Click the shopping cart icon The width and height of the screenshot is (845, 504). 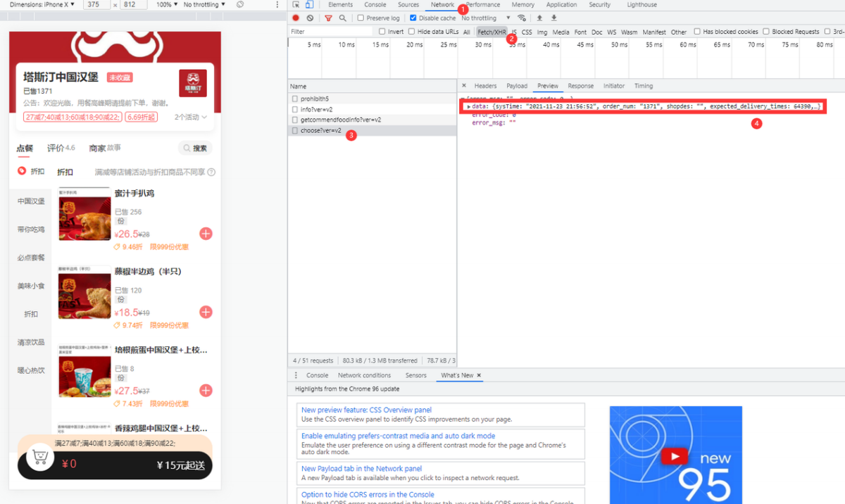click(x=40, y=458)
